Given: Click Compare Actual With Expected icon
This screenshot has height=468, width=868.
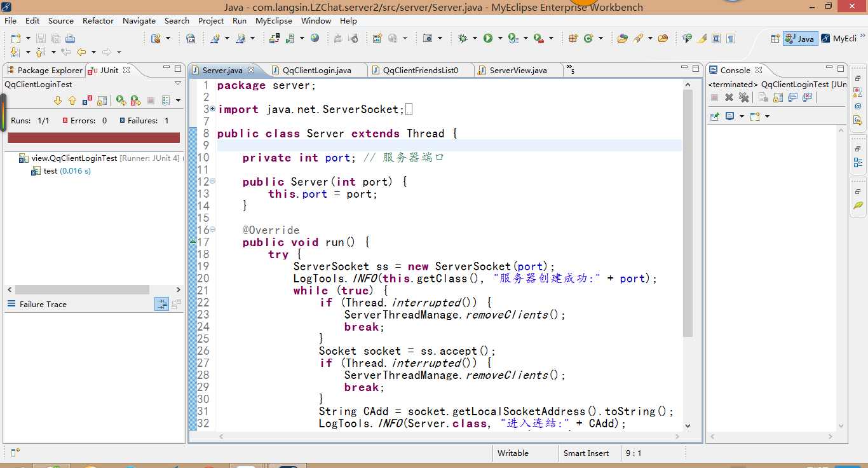Looking at the screenshot, I should 176,305.
